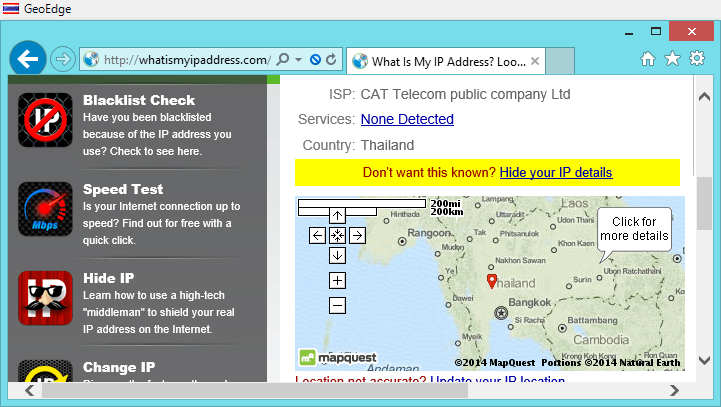
Task: Click the 'Click for more details' bubble
Action: click(634, 229)
